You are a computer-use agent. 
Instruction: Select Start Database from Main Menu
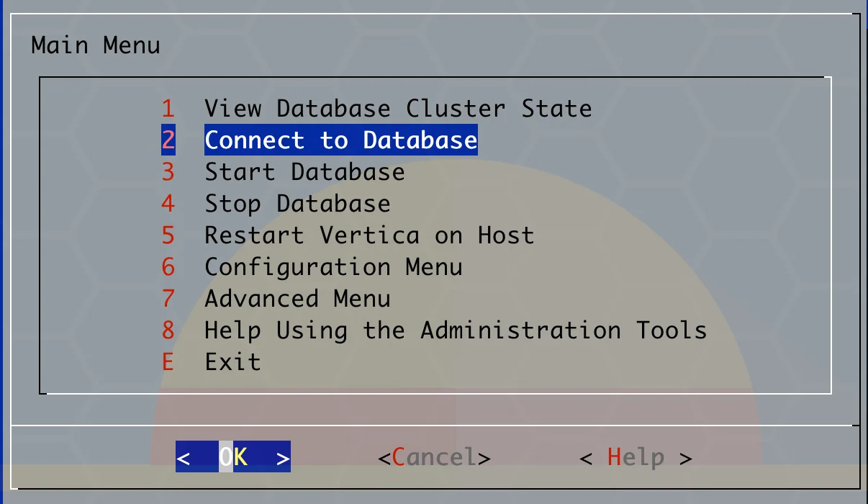click(304, 172)
